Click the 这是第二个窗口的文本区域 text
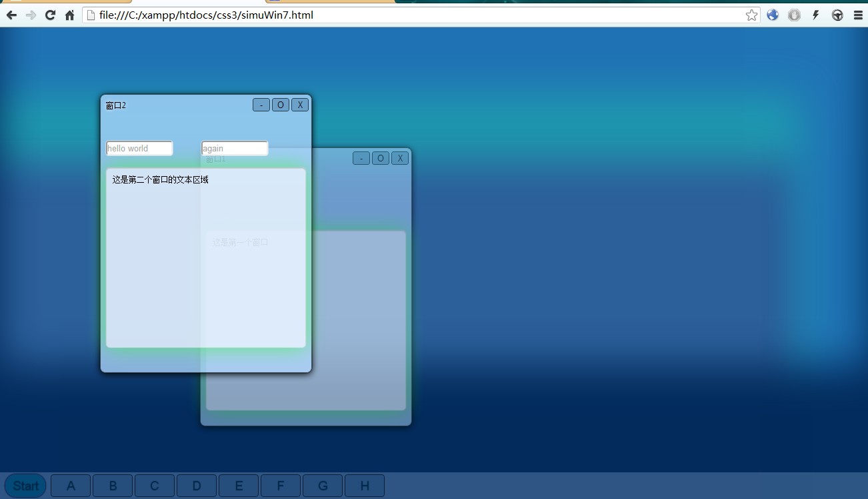Image resolution: width=868 pixels, height=499 pixels. pyautogui.click(x=161, y=179)
